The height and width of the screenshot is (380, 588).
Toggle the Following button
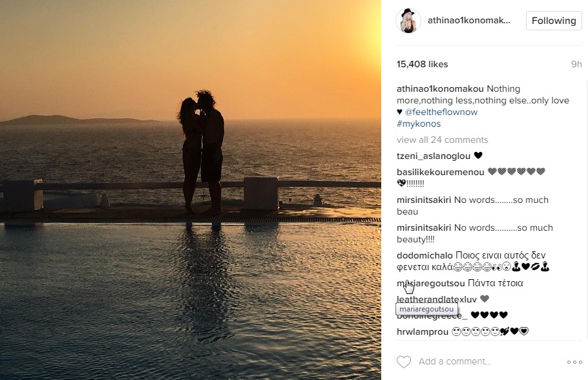(x=554, y=21)
